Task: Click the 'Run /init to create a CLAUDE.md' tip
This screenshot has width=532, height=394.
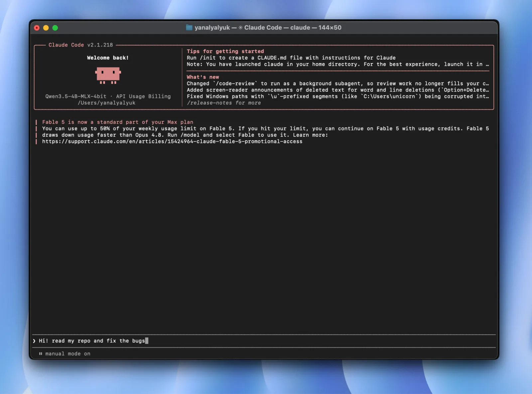Action: tap(291, 58)
